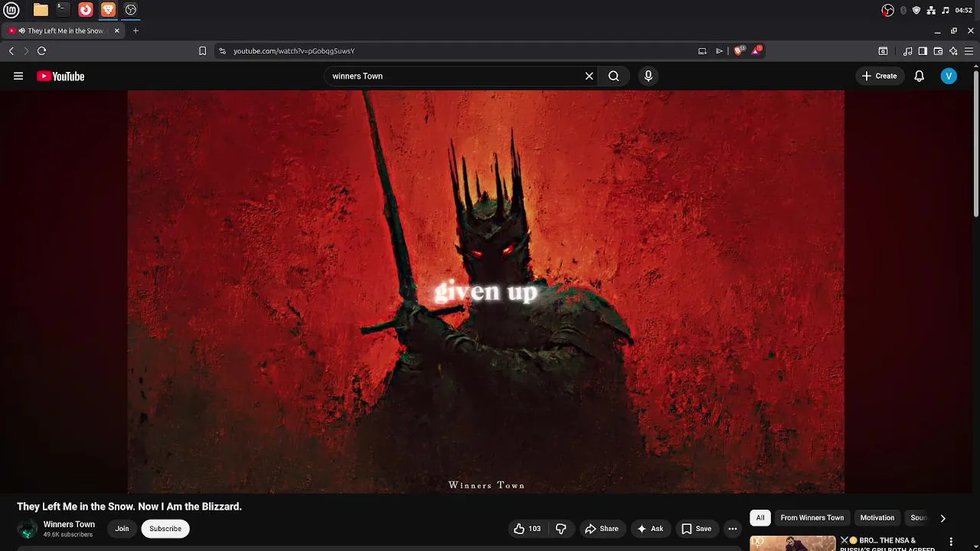Ask about this video
Image resolution: width=980 pixels, height=551 pixels.
(x=650, y=529)
